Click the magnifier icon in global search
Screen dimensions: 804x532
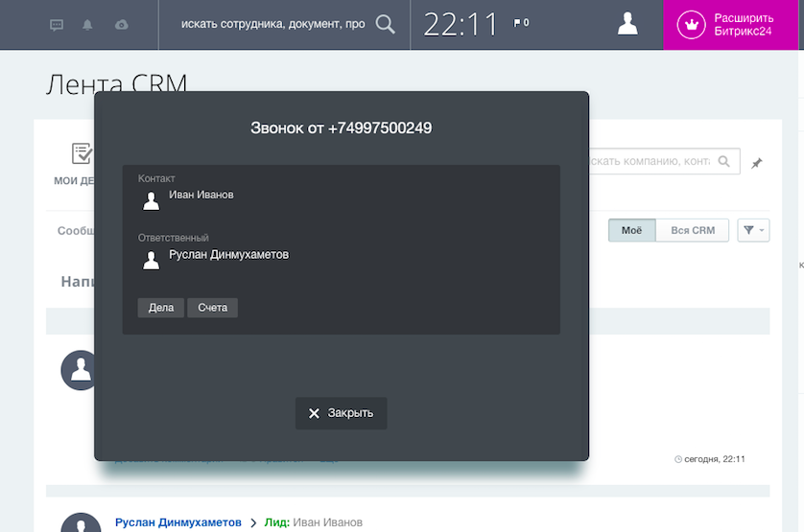[385, 24]
